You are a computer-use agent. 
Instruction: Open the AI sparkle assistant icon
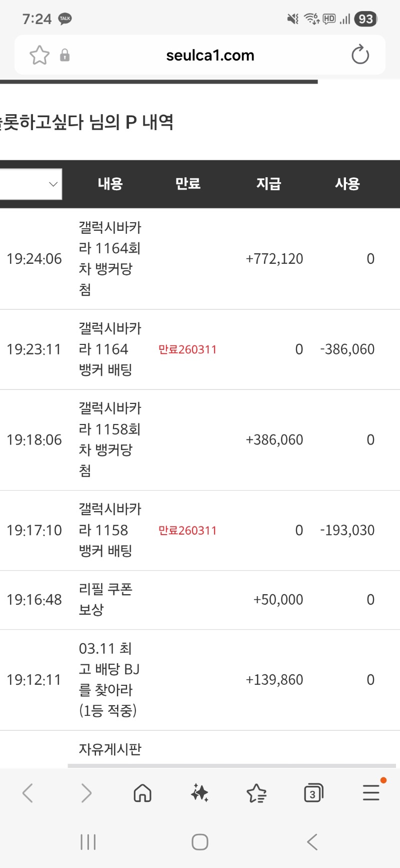[199, 793]
